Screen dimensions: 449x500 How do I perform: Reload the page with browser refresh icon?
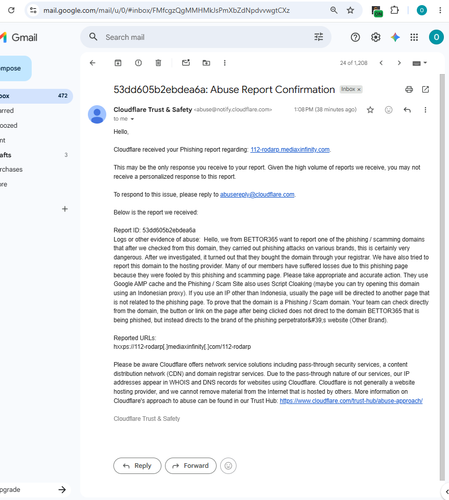pyautogui.click(x=11, y=10)
